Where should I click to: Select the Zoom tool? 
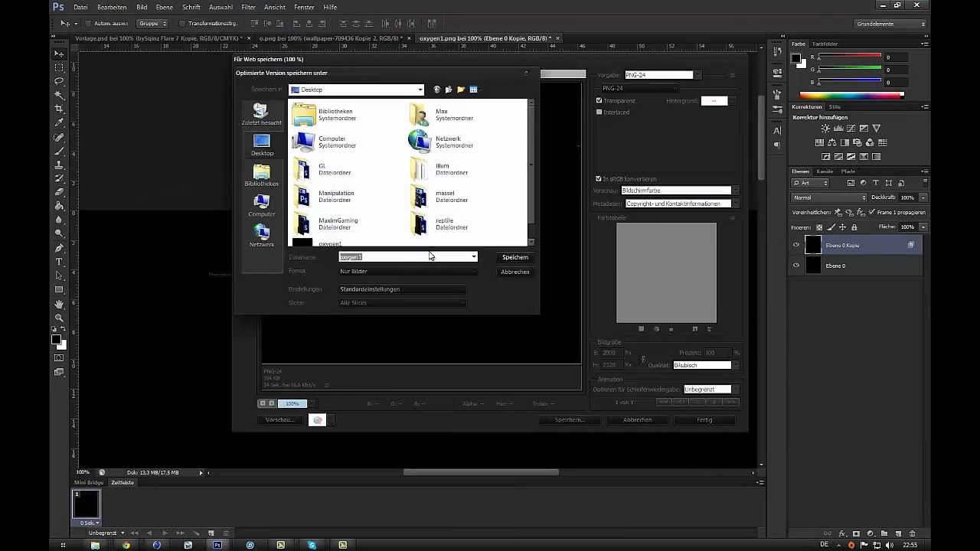(x=59, y=318)
